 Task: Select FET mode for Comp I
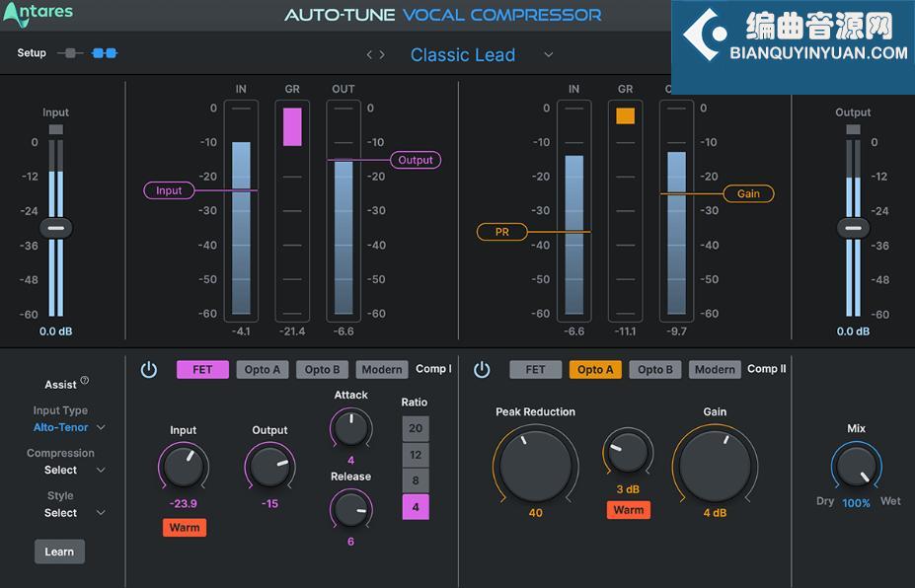pos(202,370)
